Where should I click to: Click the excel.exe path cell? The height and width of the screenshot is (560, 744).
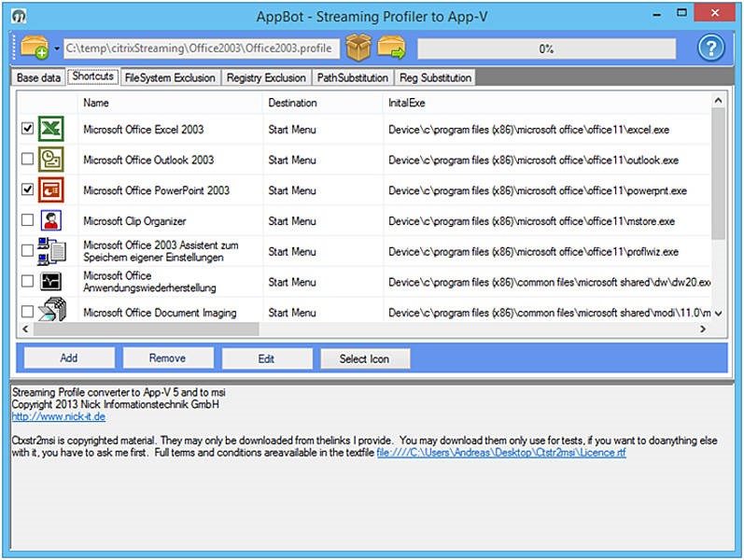[528, 130]
